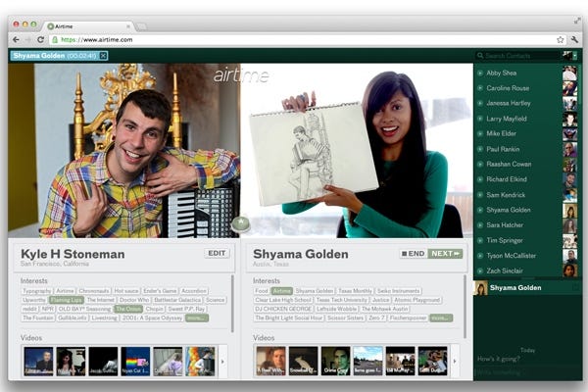Click Sam Kendrick's call icon
This screenshot has height=392, width=588.
[480, 195]
